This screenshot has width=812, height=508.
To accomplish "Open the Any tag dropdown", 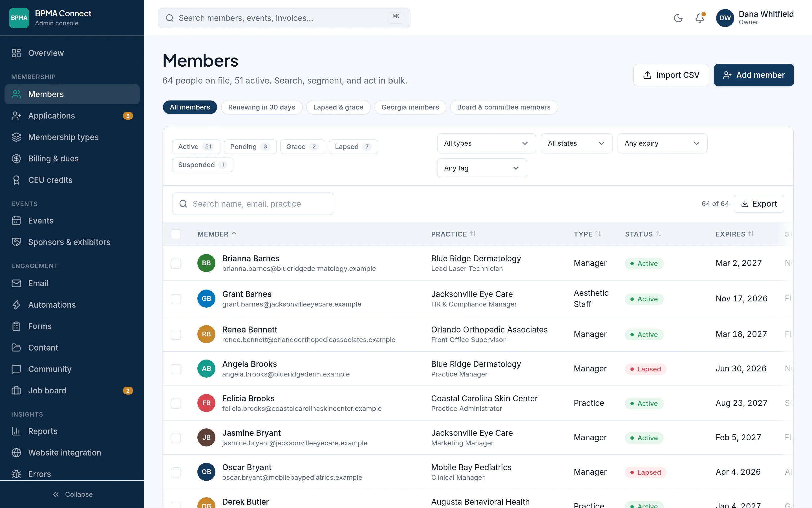I will (482, 168).
